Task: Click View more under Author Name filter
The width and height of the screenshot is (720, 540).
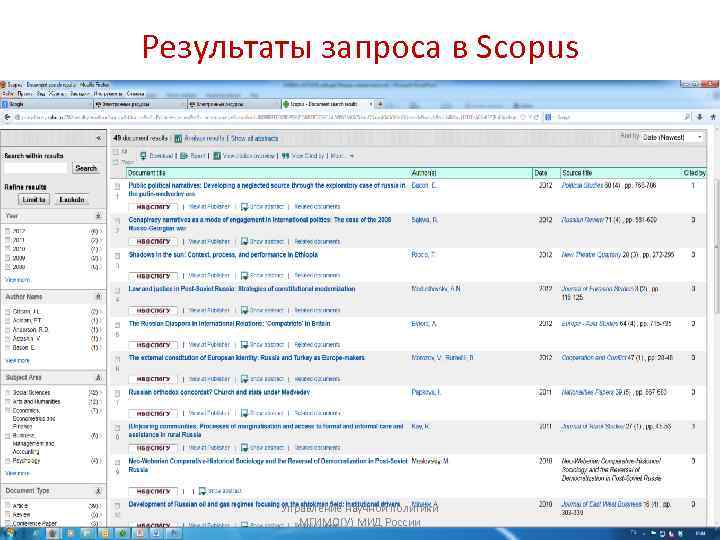Action: (17, 360)
